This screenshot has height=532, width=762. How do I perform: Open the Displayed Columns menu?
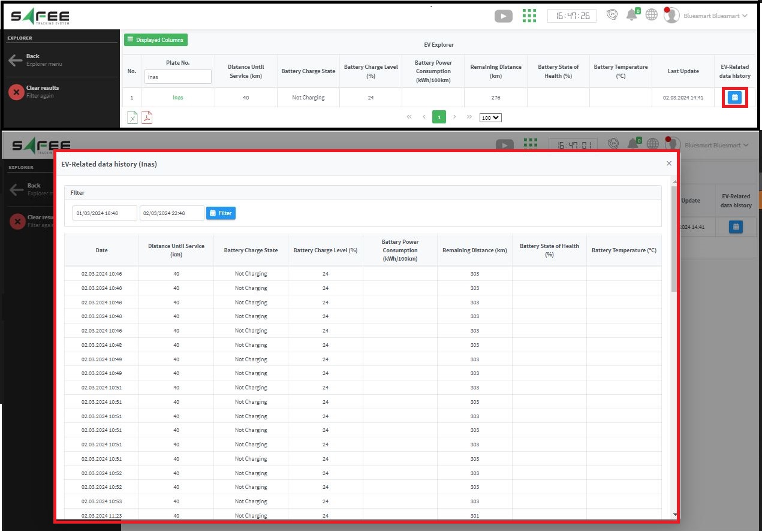point(156,40)
